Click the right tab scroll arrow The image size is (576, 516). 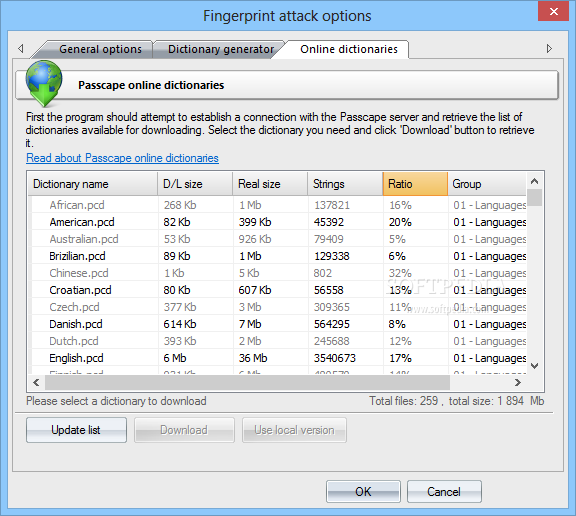tap(549, 48)
